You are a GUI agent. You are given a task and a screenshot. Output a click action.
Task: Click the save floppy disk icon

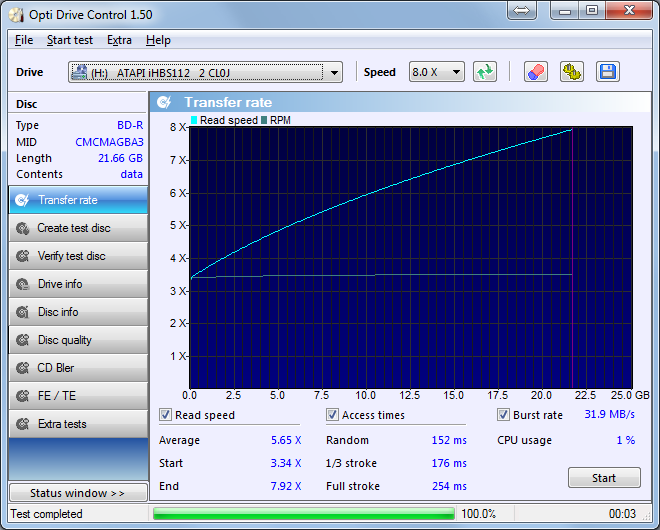(x=608, y=72)
